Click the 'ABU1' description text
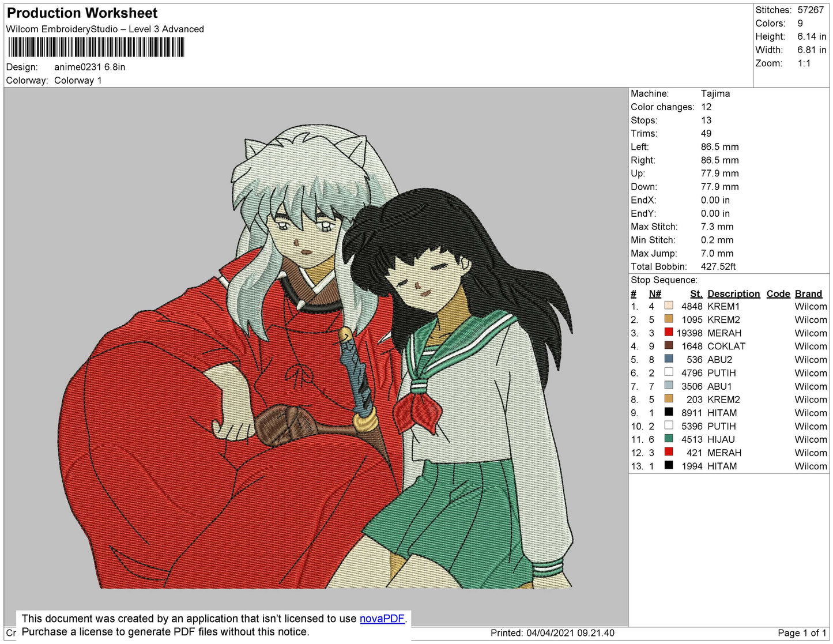 click(x=719, y=386)
